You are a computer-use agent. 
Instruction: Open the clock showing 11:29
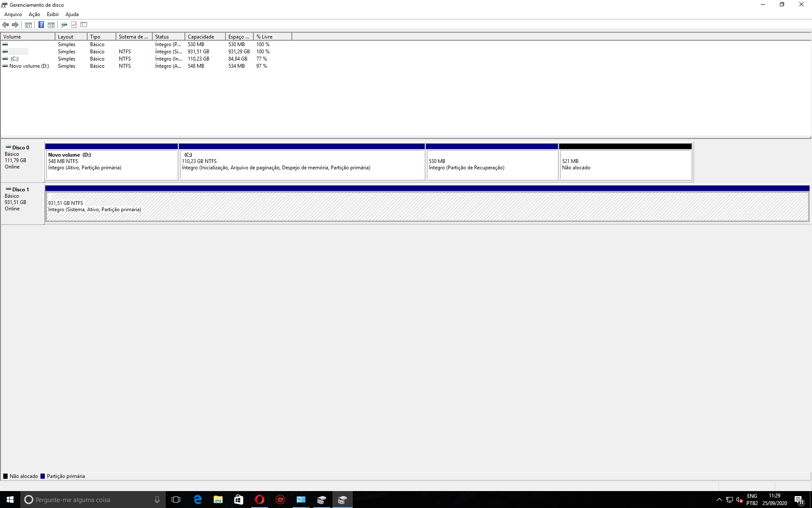click(775, 500)
